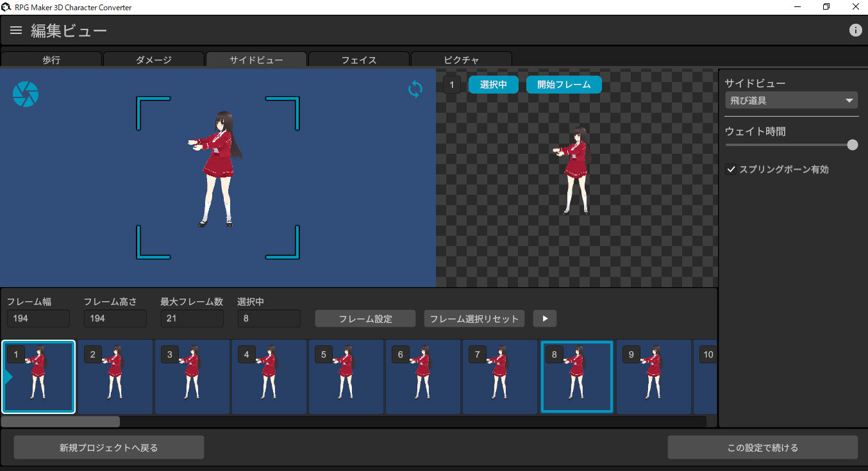Switch to the 歩行 tab
The width and height of the screenshot is (868, 471).
[51, 60]
